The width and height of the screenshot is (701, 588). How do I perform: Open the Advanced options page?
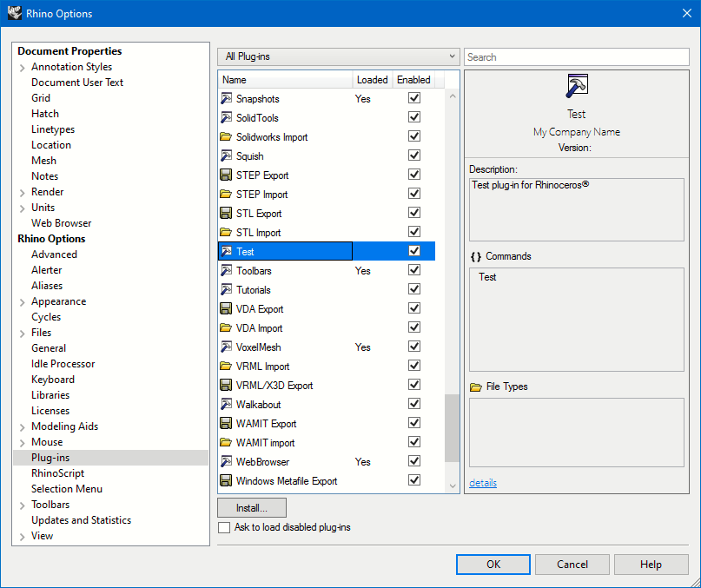pyautogui.click(x=54, y=254)
